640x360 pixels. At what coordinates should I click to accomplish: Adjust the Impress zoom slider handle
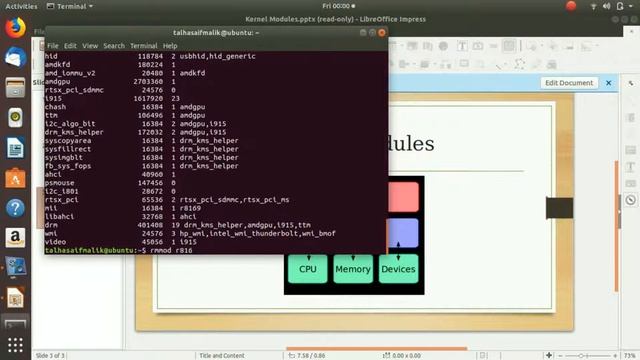(x=581, y=356)
